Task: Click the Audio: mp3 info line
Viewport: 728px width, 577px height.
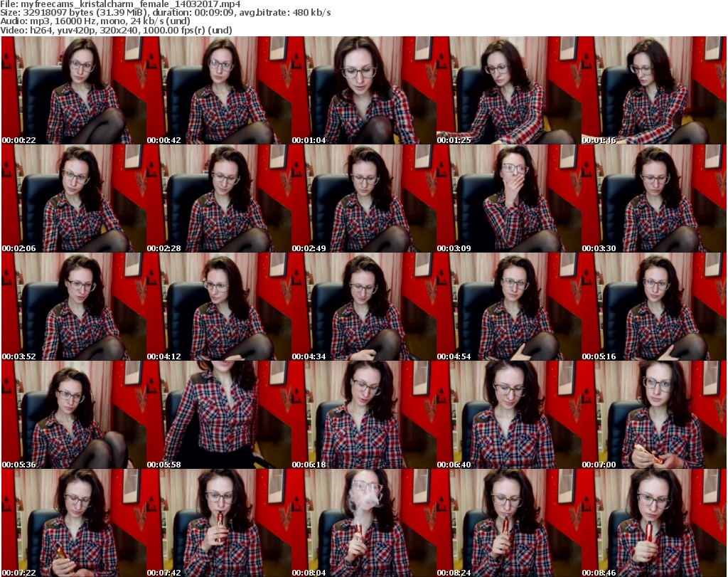Action: pyautogui.click(x=95, y=21)
